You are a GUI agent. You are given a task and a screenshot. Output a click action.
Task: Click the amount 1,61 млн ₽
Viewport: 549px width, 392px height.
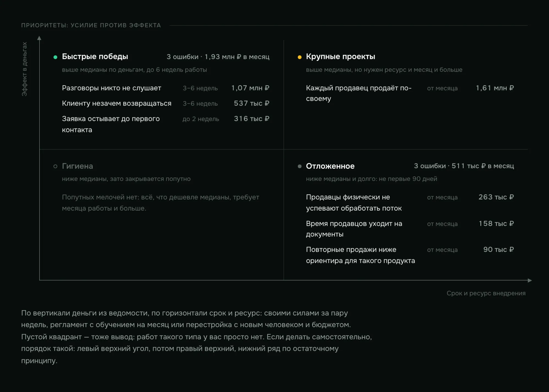click(495, 88)
